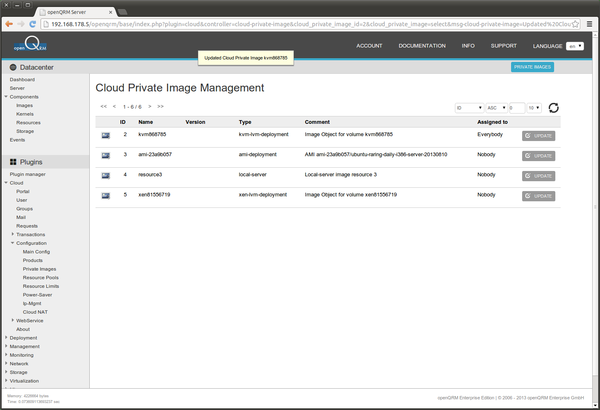
Task: Open Private Images in sidebar
Action: click(39, 269)
